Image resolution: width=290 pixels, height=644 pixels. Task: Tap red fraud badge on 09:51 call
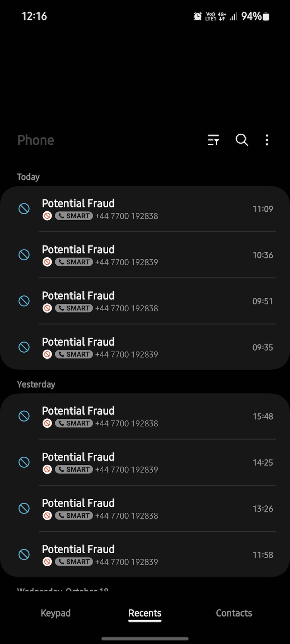[x=47, y=308]
